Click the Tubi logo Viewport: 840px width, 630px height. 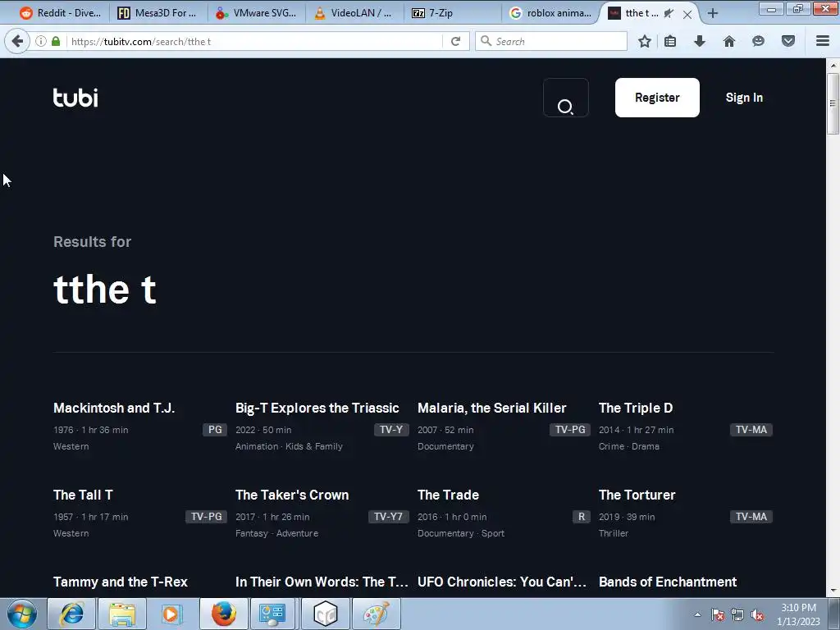(75, 98)
